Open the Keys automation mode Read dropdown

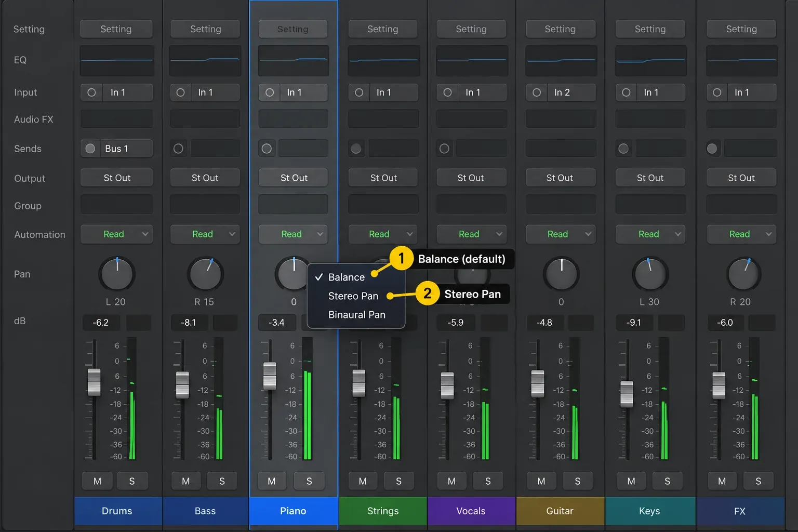(650, 234)
